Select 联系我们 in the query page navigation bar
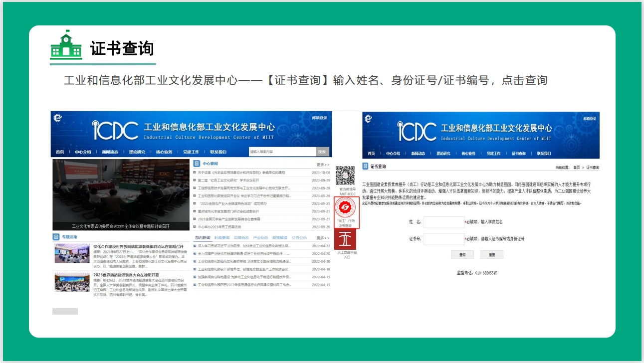 point(544,154)
